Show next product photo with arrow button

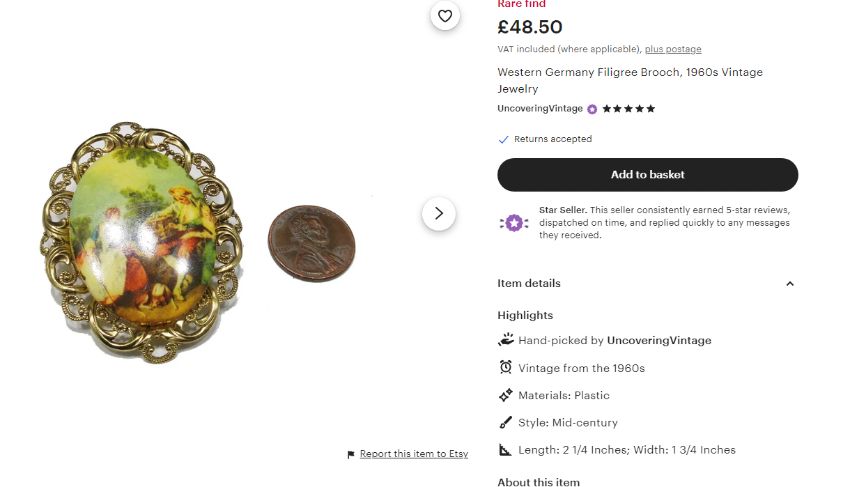tap(439, 214)
